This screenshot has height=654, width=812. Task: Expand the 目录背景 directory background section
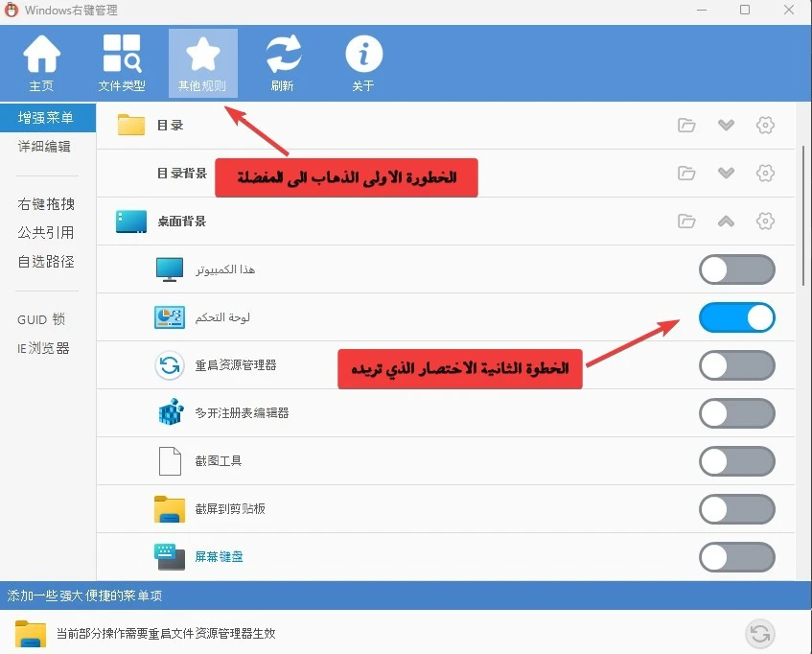(x=726, y=173)
